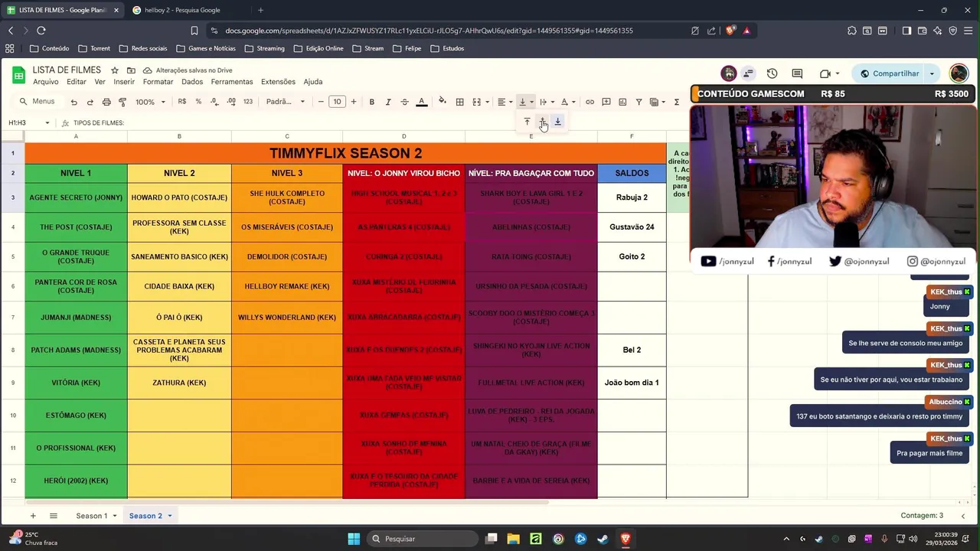Click the font size field showing 10
Screen dimensions: 980x551
[x=337, y=102]
